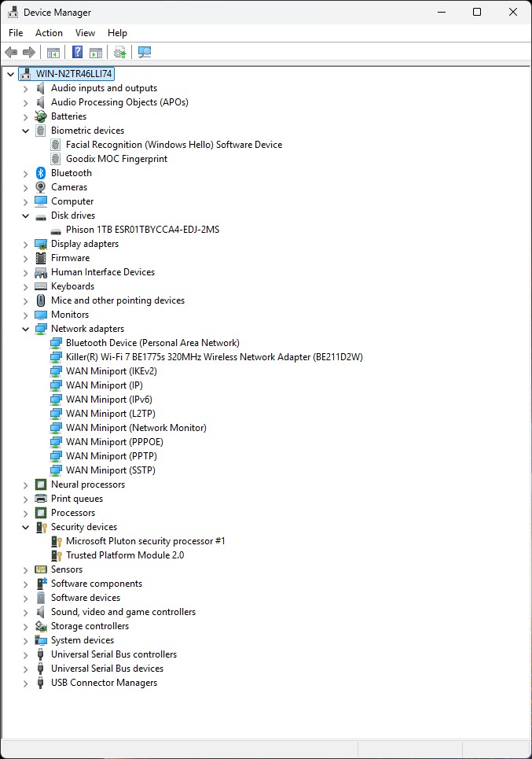The width and height of the screenshot is (532, 759).
Task: Click the Trusted Platform Module key icon
Action: coord(56,555)
